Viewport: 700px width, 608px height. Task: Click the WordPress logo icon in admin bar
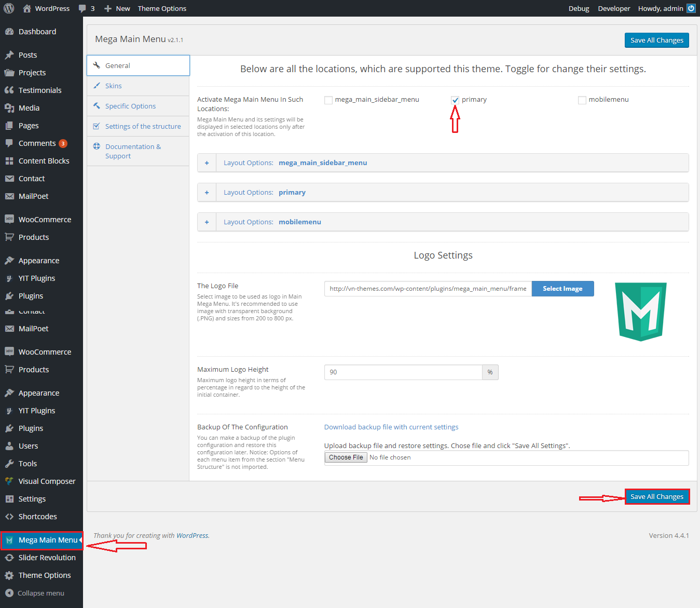pyautogui.click(x=9, y=8)
